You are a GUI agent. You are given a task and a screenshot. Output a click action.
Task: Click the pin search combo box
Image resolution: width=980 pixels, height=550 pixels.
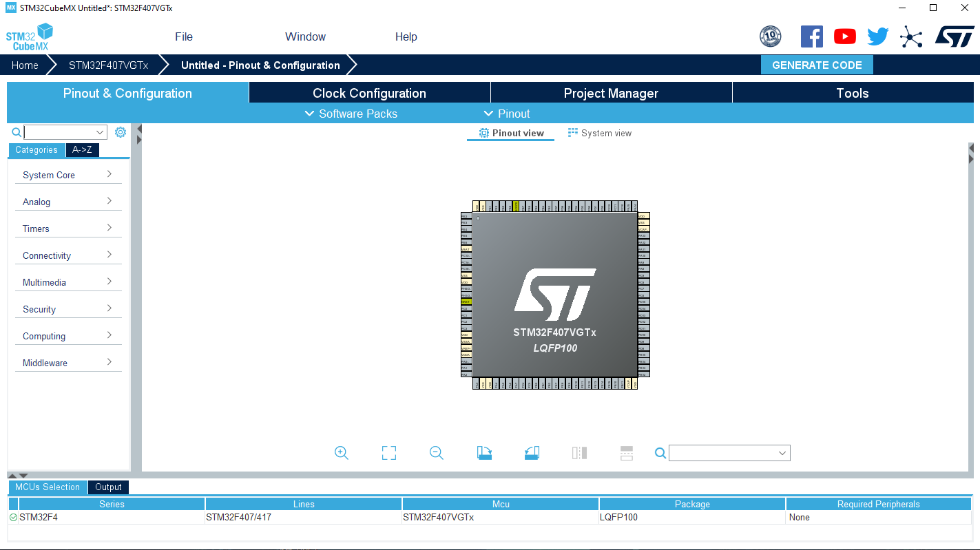click(729, 452)
